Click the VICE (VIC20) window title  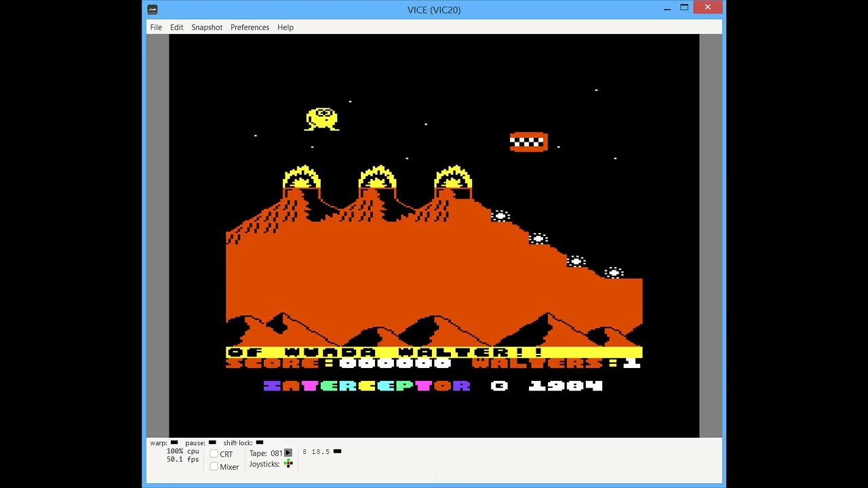pyautogui.click(x=434, y=9)
